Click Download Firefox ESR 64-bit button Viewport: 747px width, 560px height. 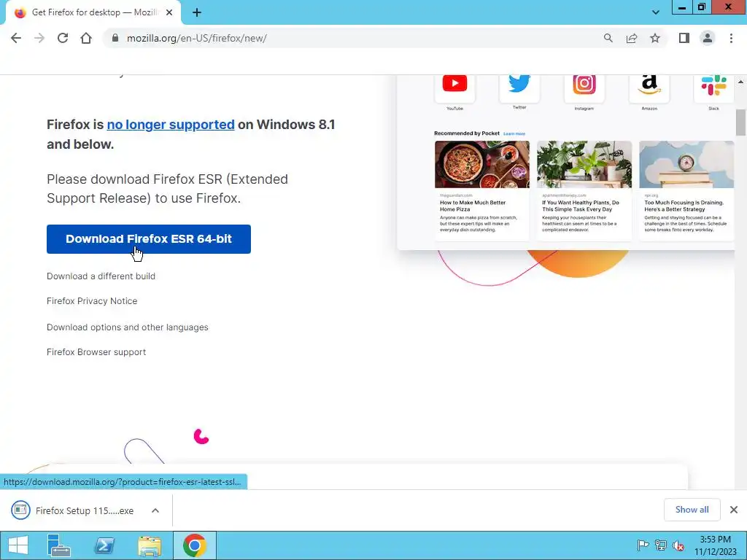click(149, 239)
